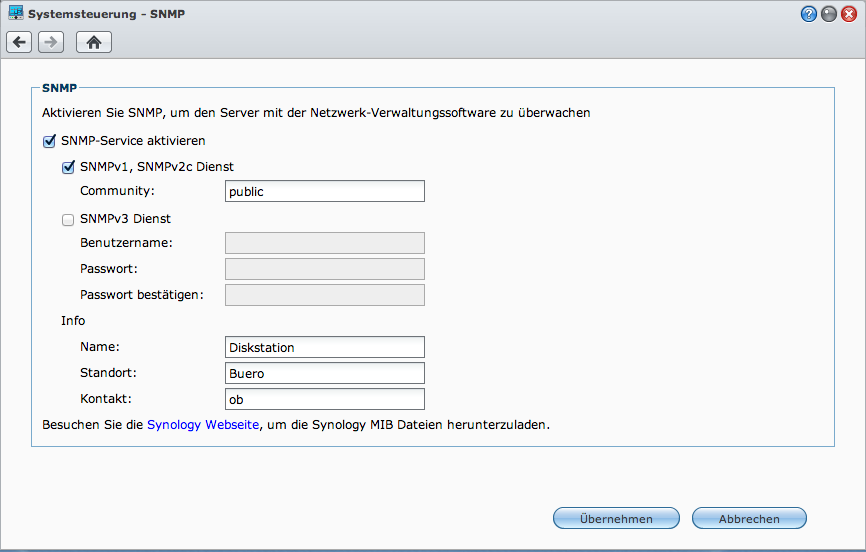Image resolution: width=866 pixels, height=552 pixels.
Task: Click into the Kontakt text field
Action: click(325, 399)
